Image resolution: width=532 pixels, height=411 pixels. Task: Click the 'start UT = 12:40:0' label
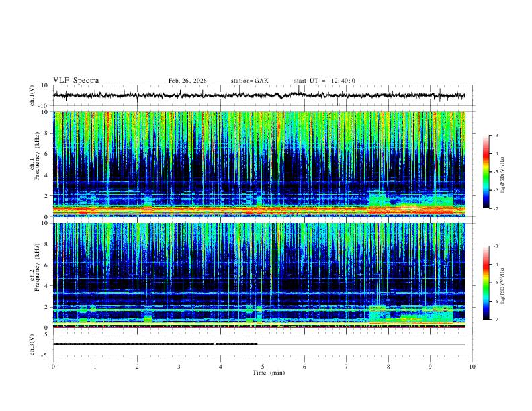[324, 81]
